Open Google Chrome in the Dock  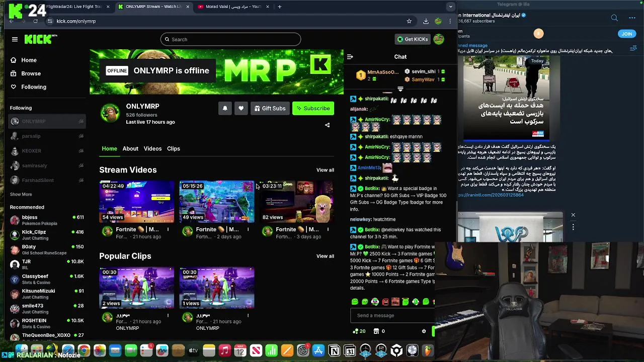tap(84, 350)
